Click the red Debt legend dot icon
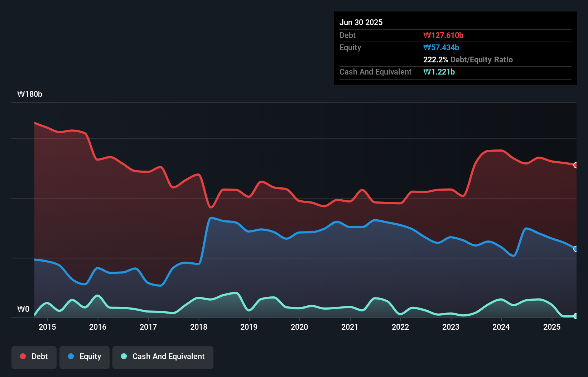The width and height of the screenshot is (588, 377). click(x=23, y=356)
